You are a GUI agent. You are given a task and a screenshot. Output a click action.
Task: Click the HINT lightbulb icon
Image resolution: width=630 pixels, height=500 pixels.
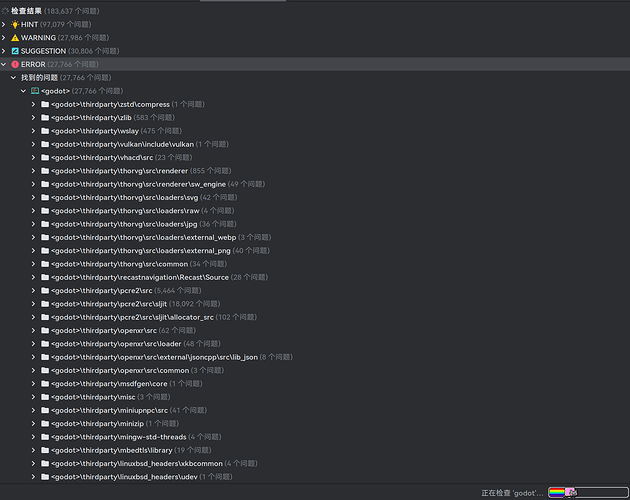[x=15, y=25]
